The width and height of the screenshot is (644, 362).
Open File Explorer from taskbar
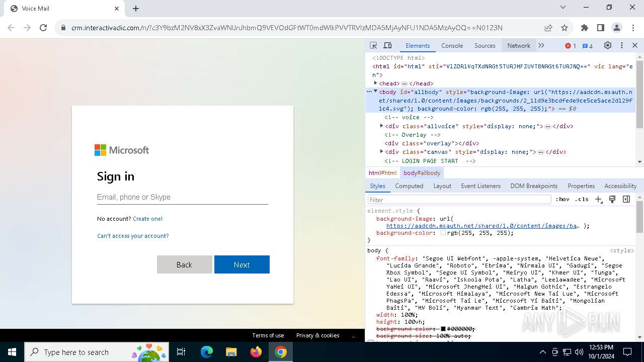231,352
